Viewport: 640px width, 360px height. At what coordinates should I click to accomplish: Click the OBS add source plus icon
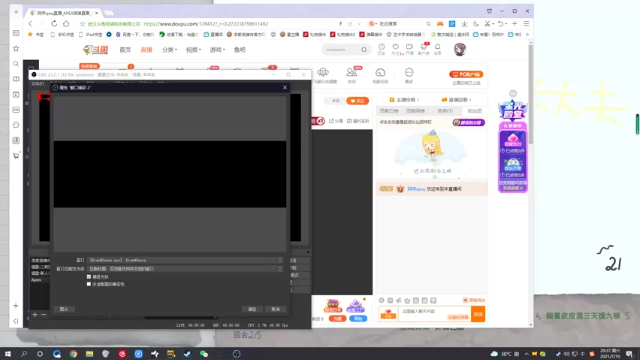[35, 315]
